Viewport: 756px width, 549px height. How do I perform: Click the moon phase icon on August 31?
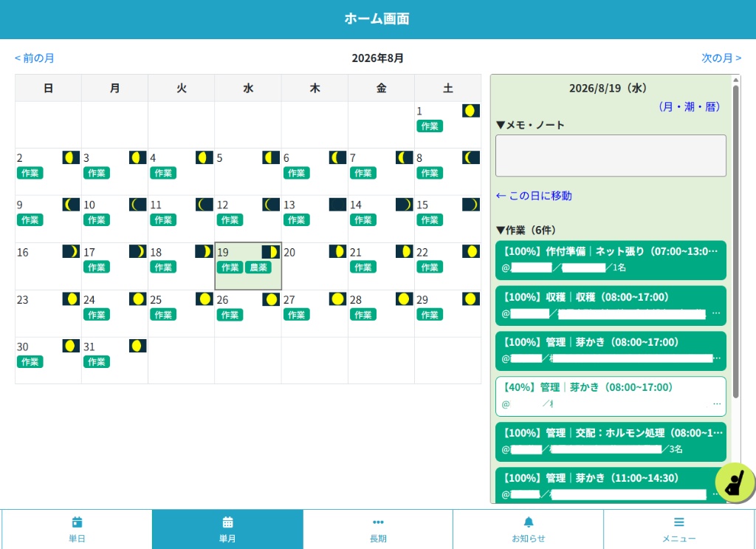click(138, 346)
